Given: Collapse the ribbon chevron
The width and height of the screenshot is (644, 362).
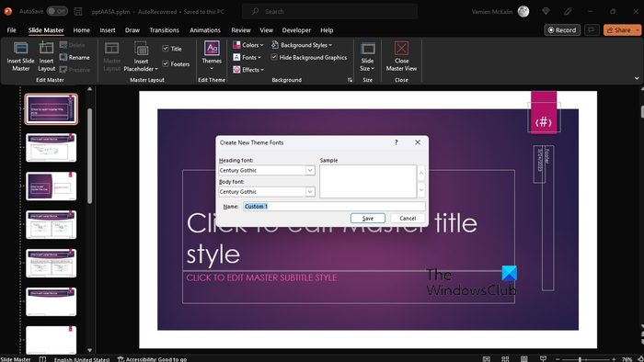Looking at the screenshot, I should (637, 78).
